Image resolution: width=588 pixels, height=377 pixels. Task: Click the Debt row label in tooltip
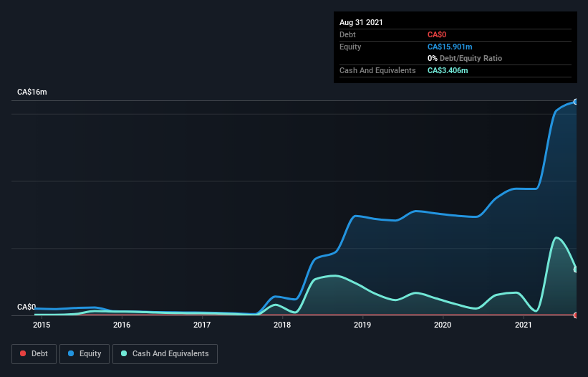(347, 34)
